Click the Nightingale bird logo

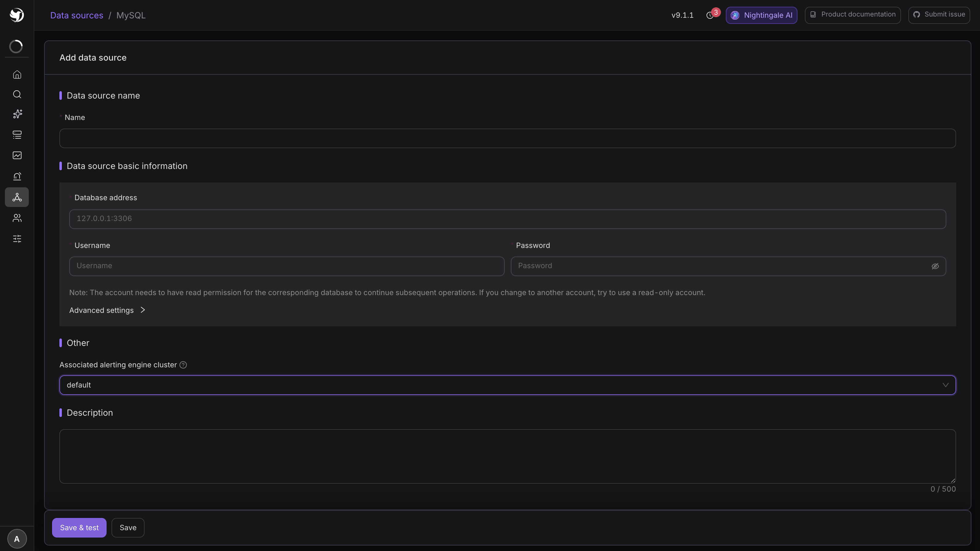coord(17,15)
